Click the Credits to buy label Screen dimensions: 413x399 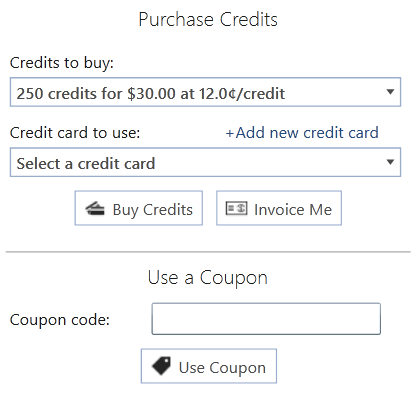pyautogui.click(x=62, y=63)
